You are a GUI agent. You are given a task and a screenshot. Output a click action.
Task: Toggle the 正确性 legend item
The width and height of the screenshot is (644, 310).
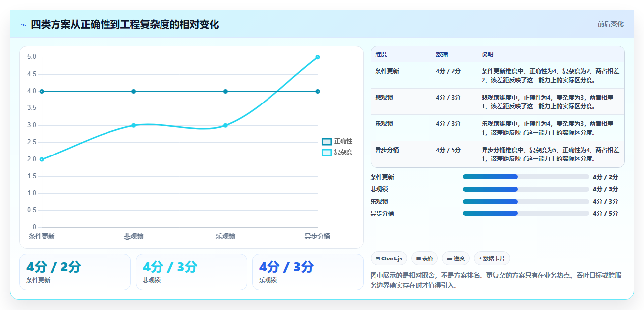coord(337,141)
